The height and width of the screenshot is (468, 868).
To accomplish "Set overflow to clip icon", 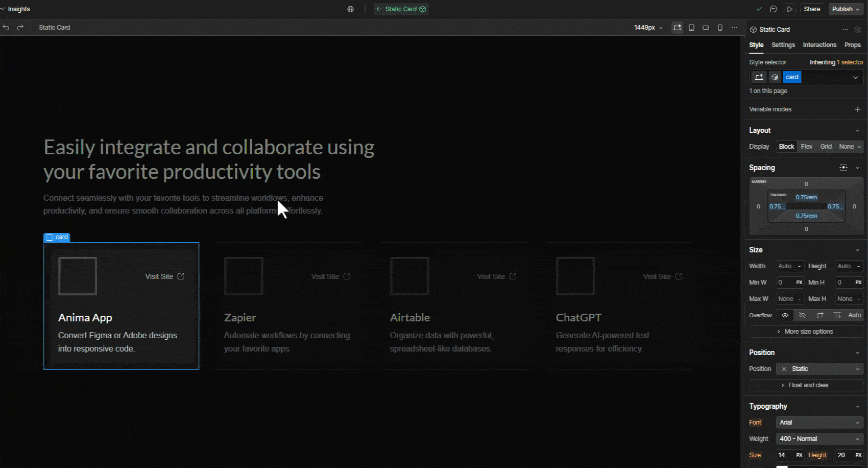I will pyautogui.click(x=819, y=315).
